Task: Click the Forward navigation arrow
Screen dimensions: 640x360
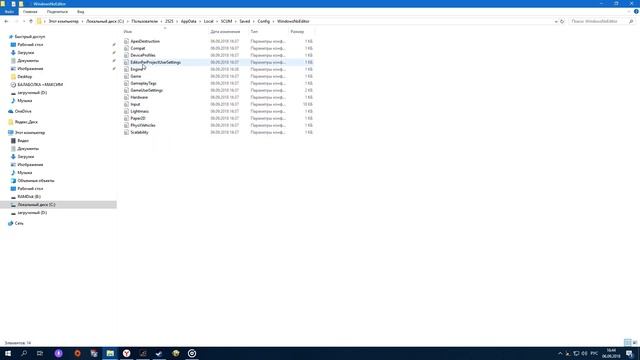Action: [x=16, y=21]
